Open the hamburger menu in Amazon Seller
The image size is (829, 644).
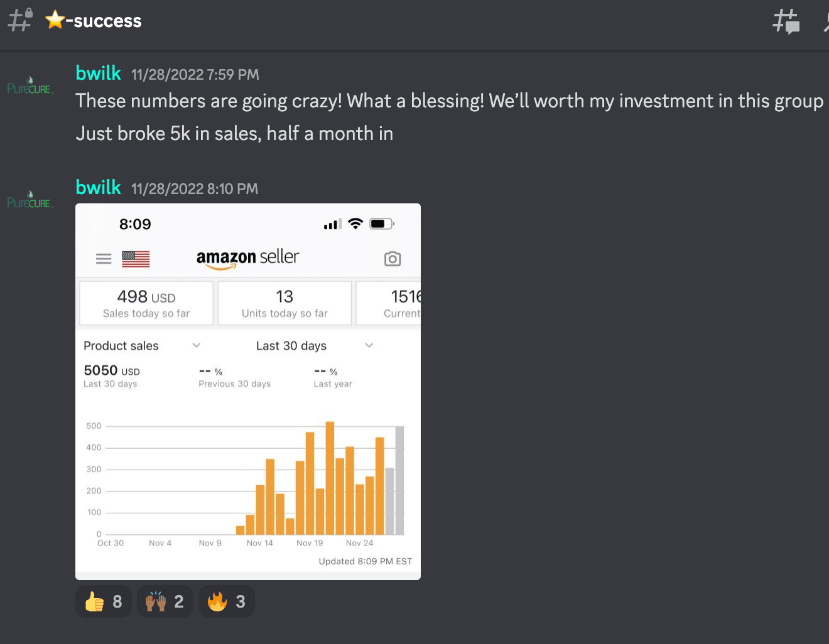click(x=104, y=259)
